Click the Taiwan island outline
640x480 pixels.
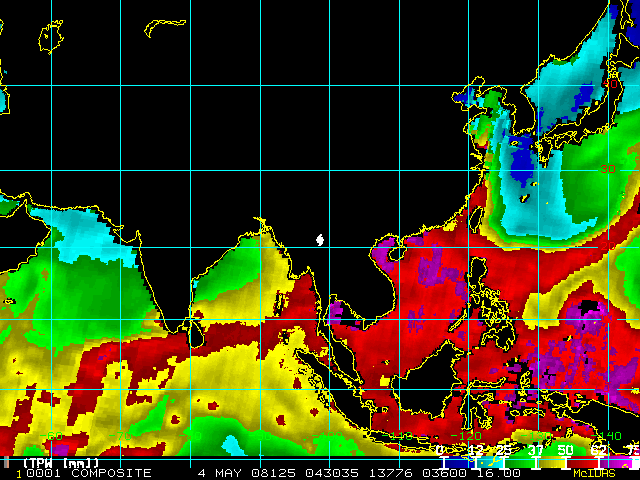(x=476, y=220)
